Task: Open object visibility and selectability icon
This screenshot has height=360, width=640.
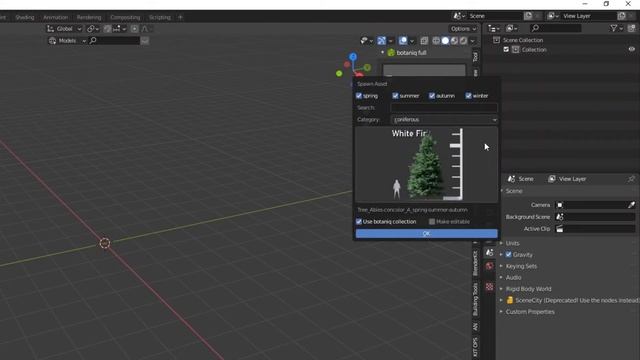Action: point(367,41)
